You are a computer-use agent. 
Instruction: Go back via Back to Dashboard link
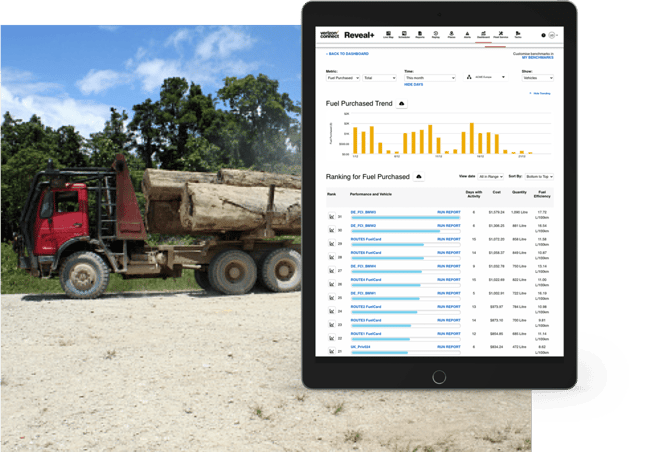click(347, 54)
